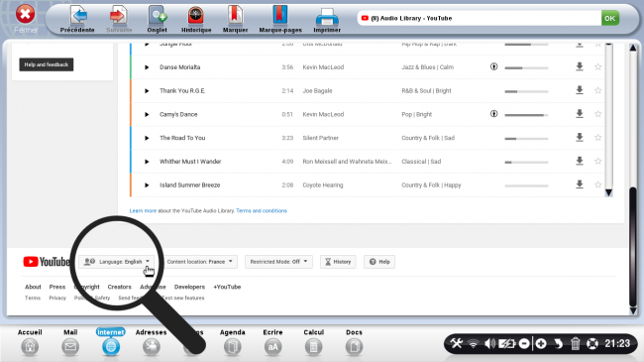Click popularity bar of Danse Morialta
Screen dimensions: 644x362
pos(526,67)
